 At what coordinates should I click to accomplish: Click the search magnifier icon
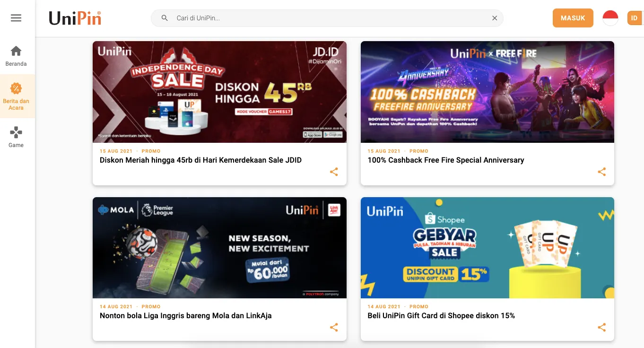coord(165,18)
